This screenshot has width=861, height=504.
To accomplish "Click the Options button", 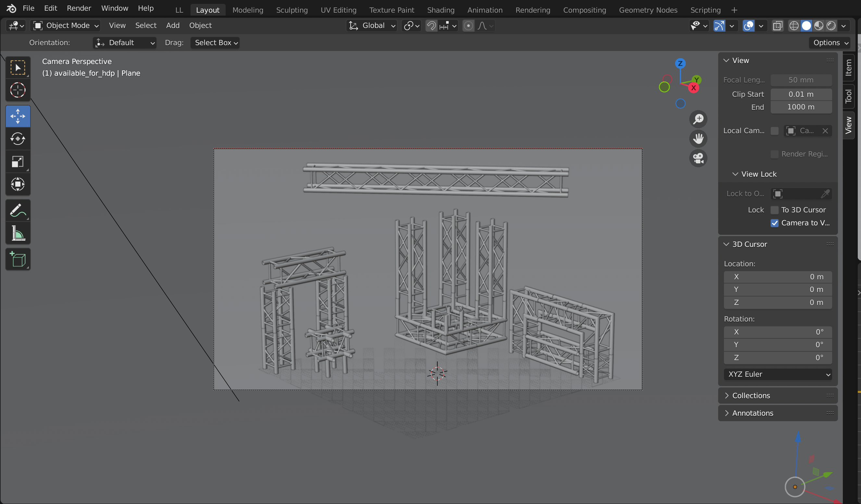I will 830,43.
